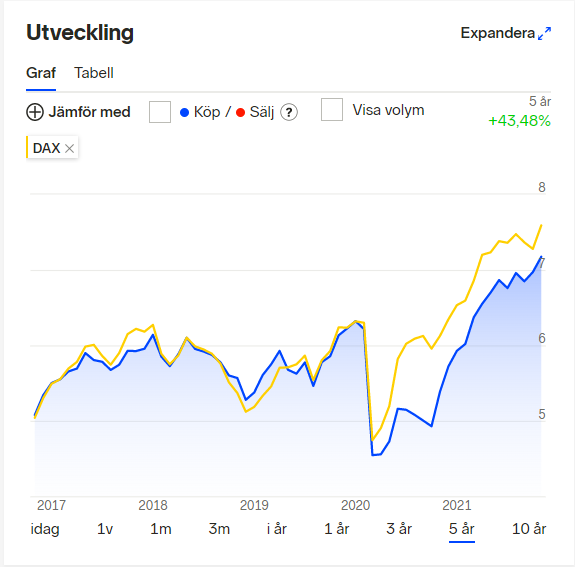Viewport: 575px width, 567px height.
Task: Click the 2020 crash low on chart
Action: click(373, 455)
